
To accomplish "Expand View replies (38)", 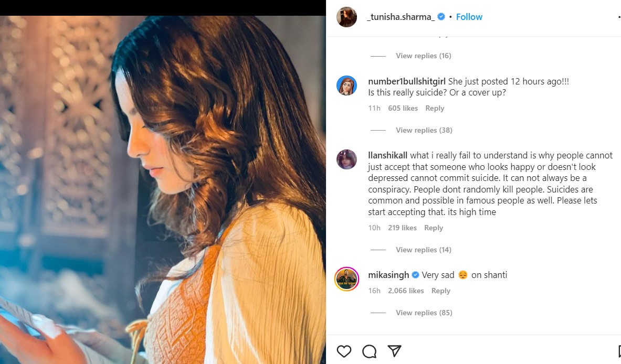I will point(424,130).
